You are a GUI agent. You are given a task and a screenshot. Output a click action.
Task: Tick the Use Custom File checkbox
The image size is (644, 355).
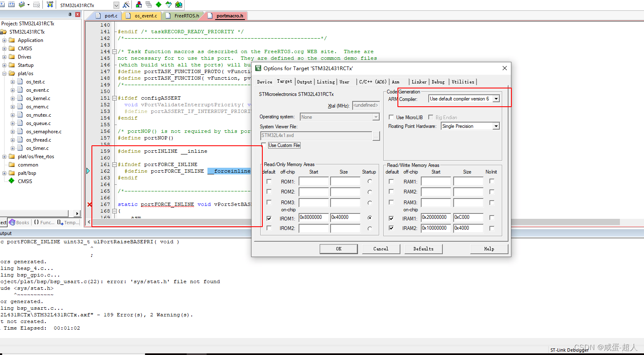click(264, 145)
